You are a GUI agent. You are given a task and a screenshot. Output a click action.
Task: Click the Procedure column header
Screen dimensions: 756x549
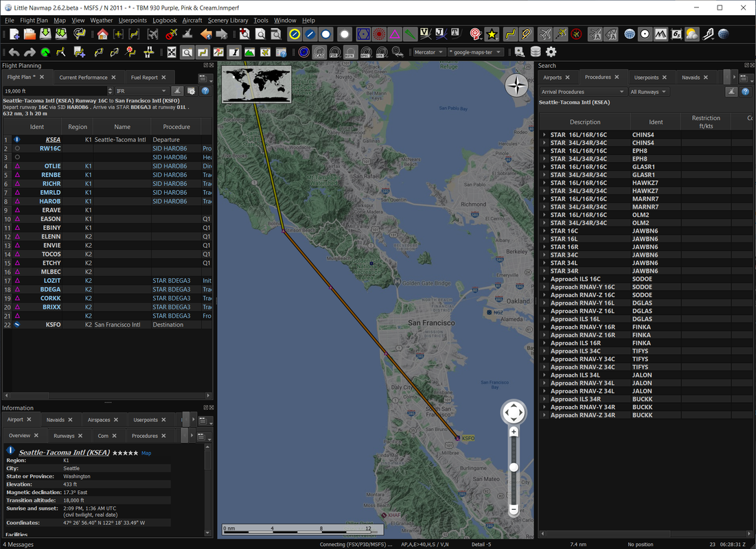[x=176, y=127]
